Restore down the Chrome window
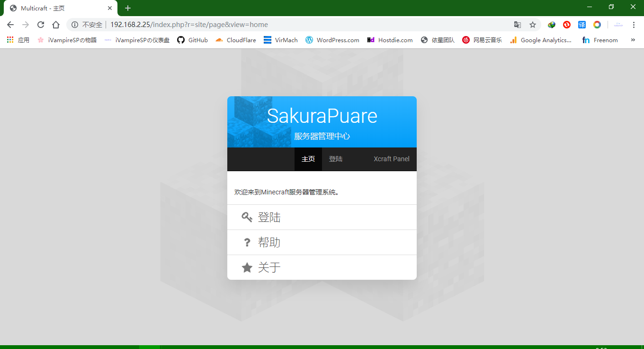 611,7
